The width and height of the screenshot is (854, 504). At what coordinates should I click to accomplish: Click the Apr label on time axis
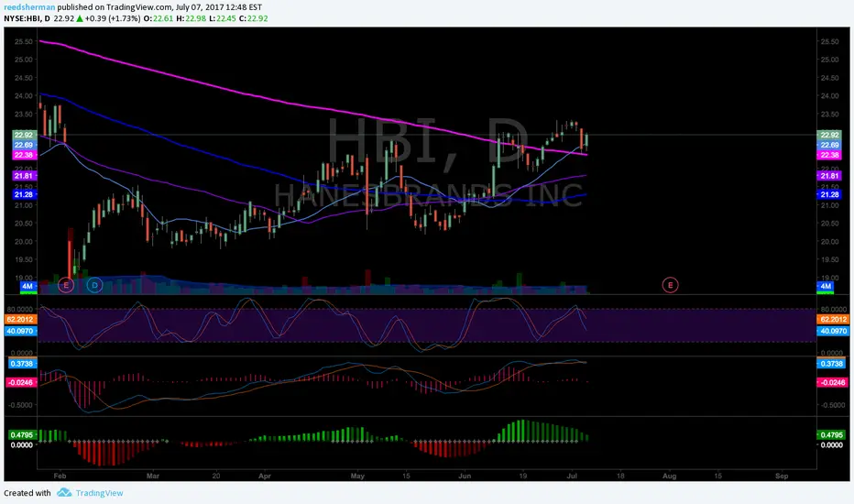(265, 476)
